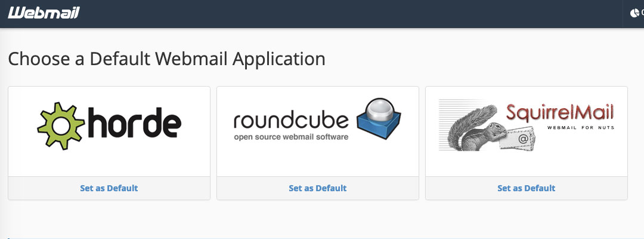The width and height of the screenshot is (644, 239).
Task: Click 'open source webmail software' tagline
Action: 291,137
